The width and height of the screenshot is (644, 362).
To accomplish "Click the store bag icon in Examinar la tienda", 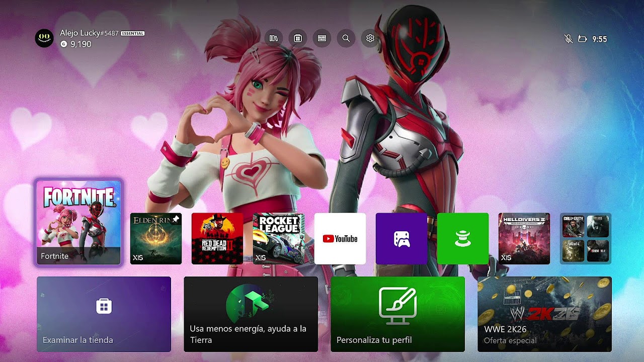I will (104, 306).
